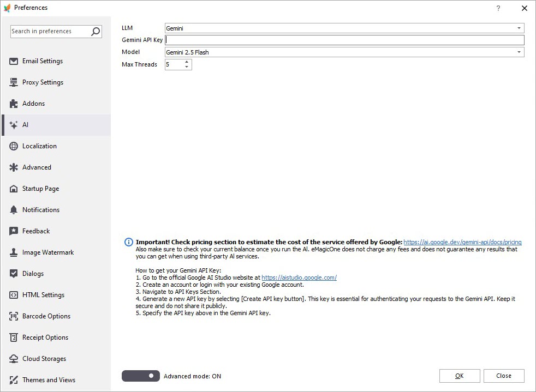Open Image Watermark section label
Screen dimensions: 536x392
(48, 252)
